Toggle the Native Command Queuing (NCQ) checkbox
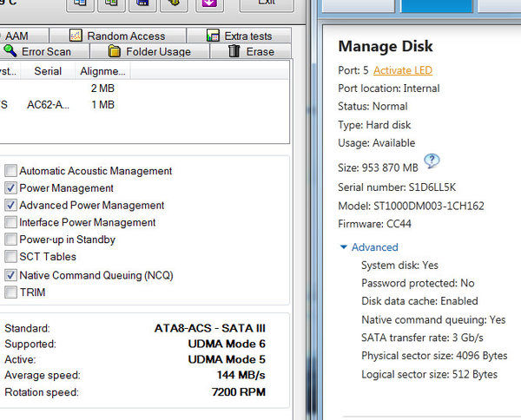Image resolution: width=521 pixels, height=420 pixels. tap(10, 275)
